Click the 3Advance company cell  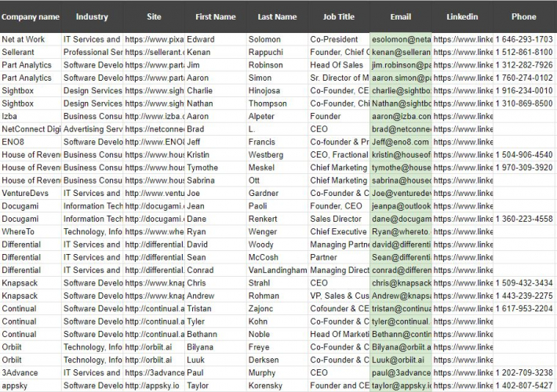tap(31, 372)
